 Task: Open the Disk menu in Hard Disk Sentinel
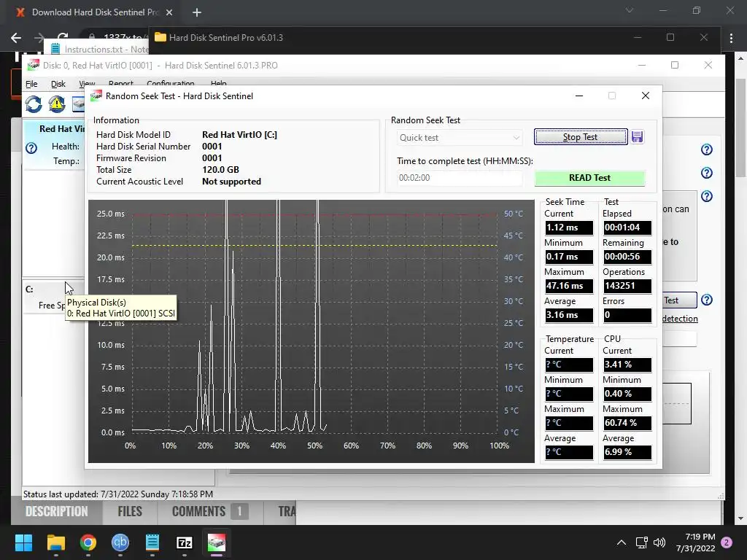coord(58,84)
